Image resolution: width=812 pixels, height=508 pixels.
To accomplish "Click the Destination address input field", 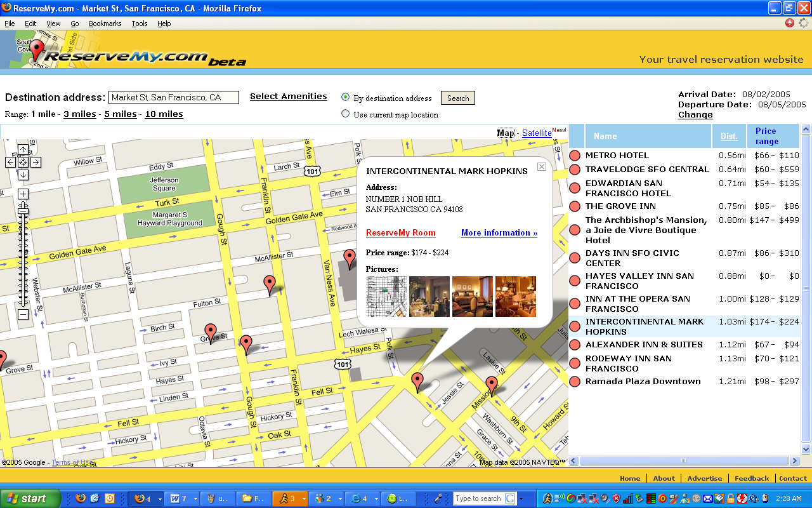I will 174,98.
